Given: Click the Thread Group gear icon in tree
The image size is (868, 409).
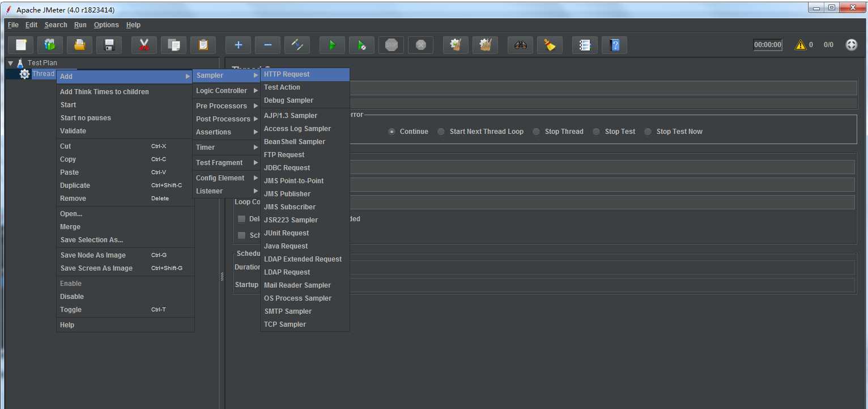Looking at the screenshot, I should 24,74.
